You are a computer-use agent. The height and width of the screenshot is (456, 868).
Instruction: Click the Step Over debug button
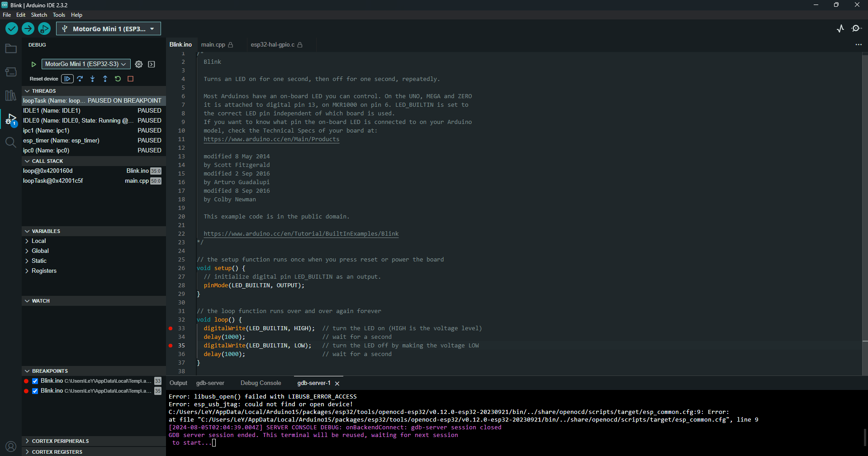tap(80, 79)
